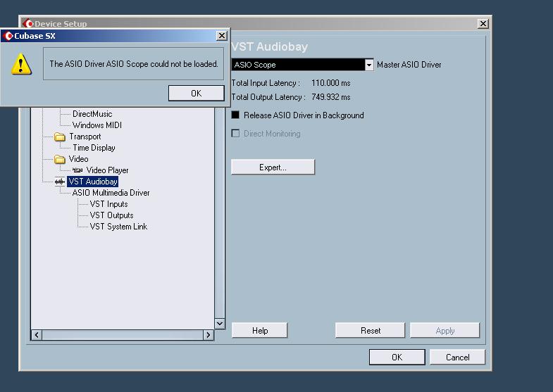Image resolution: width=553 pixels, height=392 pixels.
Task: Click the yellow warning icon in the error dialog
Action: pyautogui.click(x=21, y=64)
